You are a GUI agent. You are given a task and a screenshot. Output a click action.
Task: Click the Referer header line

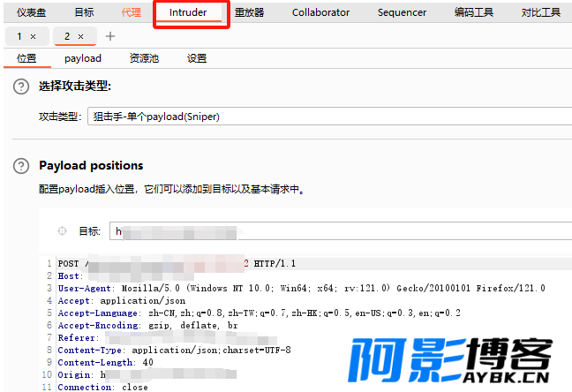[168, 338]
